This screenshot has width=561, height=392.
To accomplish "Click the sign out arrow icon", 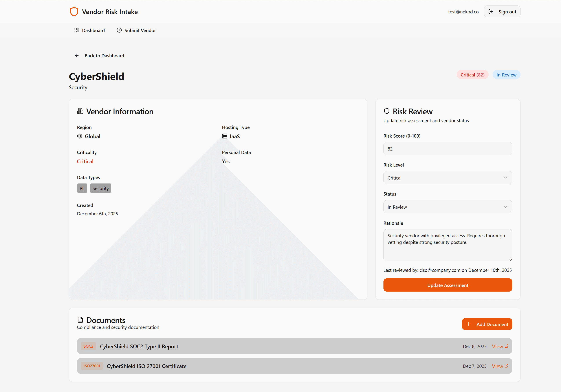I will pos(491,11).
